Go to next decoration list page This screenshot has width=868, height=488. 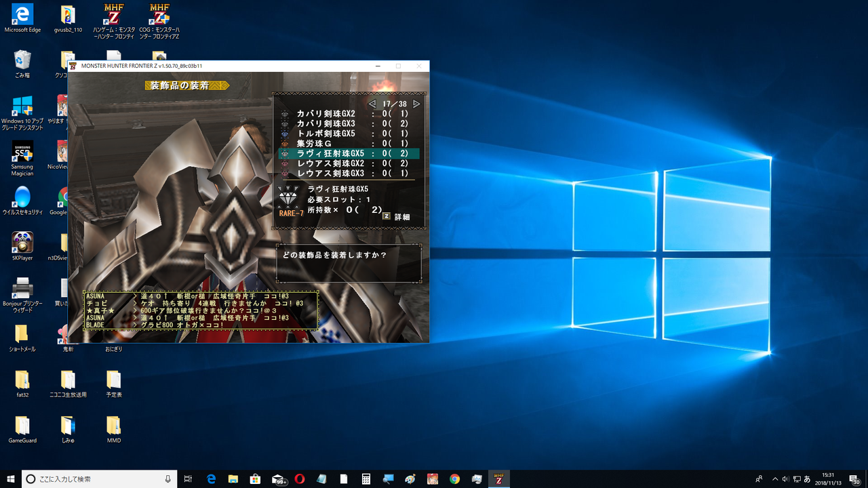[x=416, y=104]
